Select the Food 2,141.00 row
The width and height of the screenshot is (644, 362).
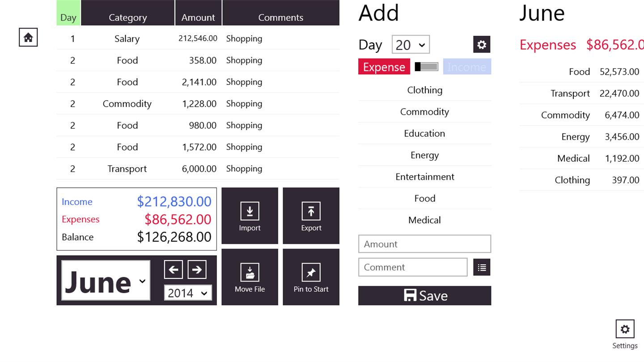pyautogui.click(x=198, y=82)
